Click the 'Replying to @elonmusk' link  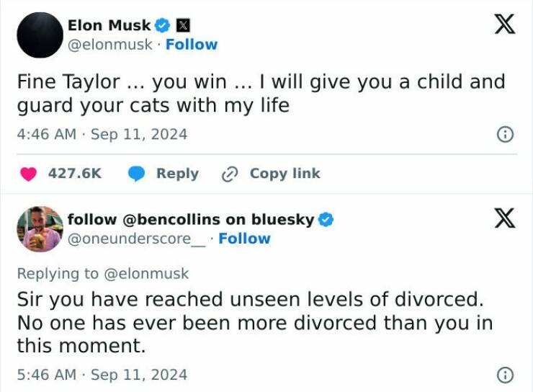click(102, 274)
